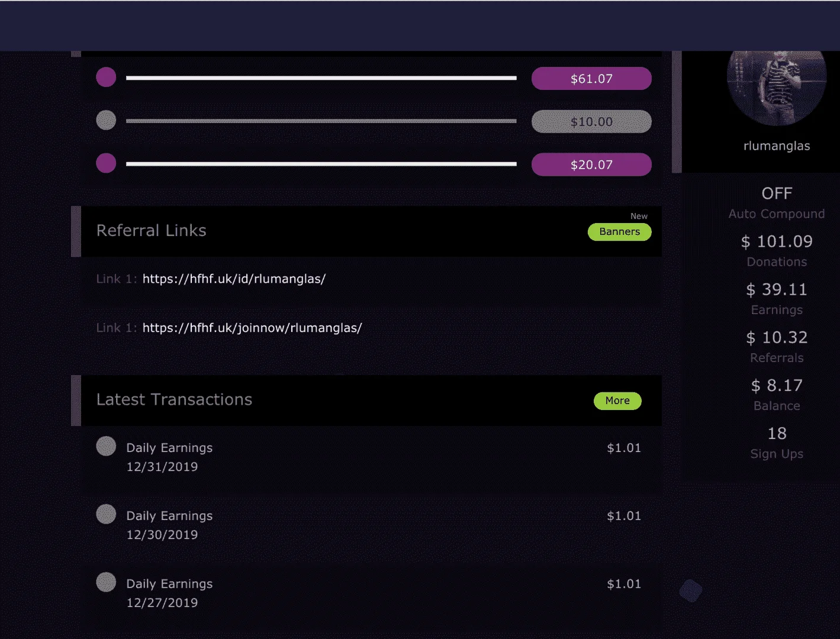Open the green Banners button
This screenshot has height=639, width=840.
pos(619,232)
